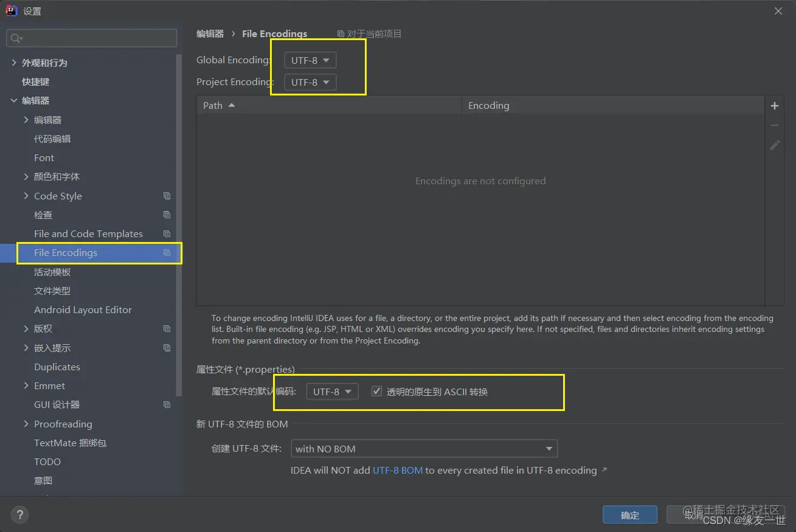Viewport: 796px width, 532px height.
Task: Expand the Code Style node
Action: pyautogui.click(x=26, y=196)
